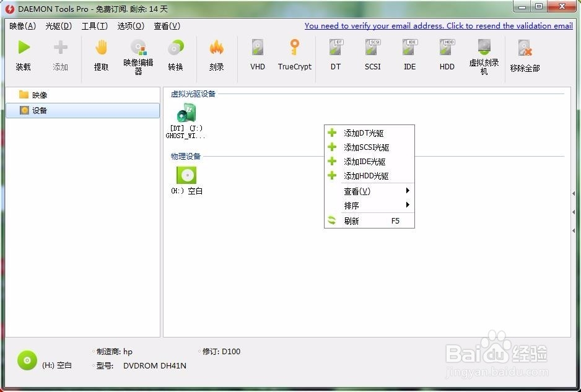Click the middle collapse arrow on right edge
Image resolution: width=581 pixels, height=392 pixels.
click(x=574, y=212)
